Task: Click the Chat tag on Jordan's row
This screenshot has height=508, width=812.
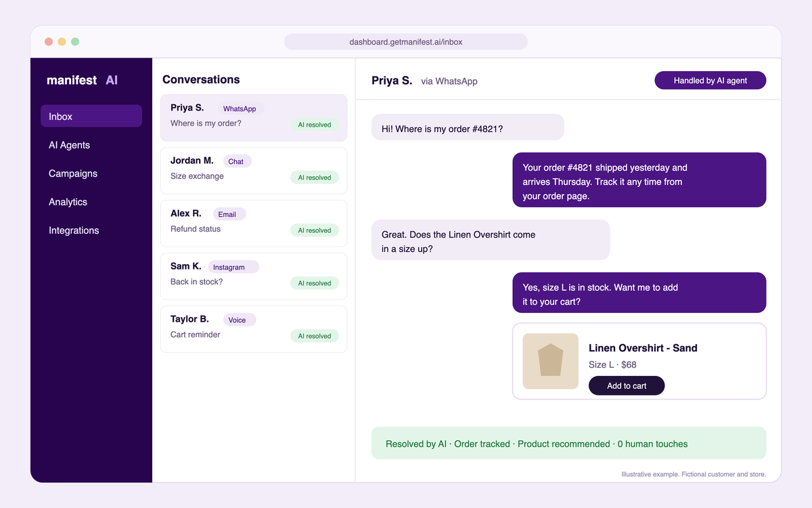Action: [236, 161]
